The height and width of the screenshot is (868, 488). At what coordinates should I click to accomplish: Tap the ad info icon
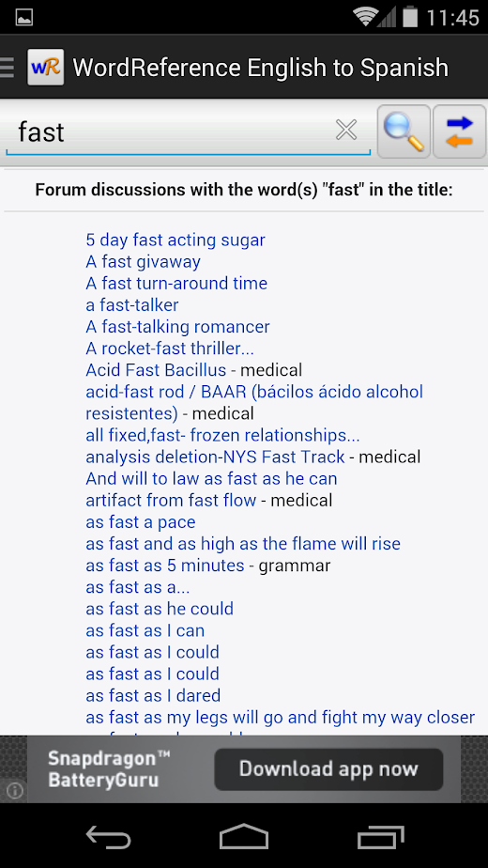pos(14,791)
